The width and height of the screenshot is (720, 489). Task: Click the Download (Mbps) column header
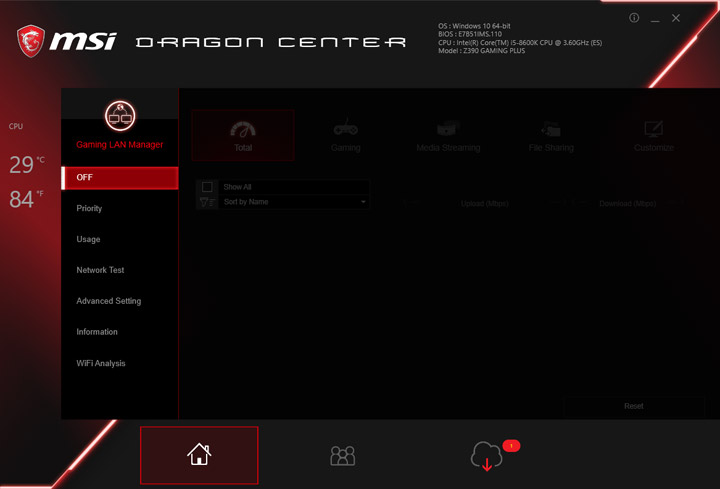[x=627, y=203]
